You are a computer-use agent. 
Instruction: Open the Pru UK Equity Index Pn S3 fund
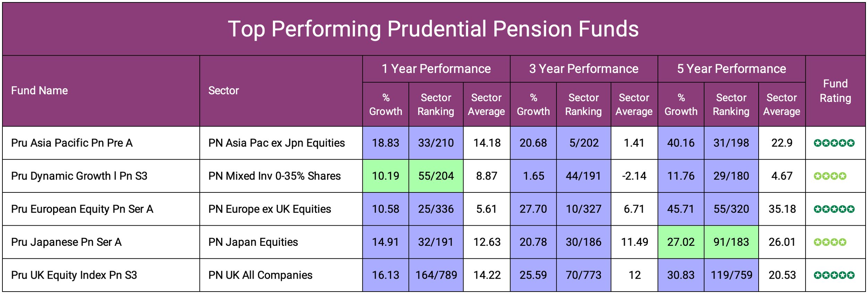(74, 275)
